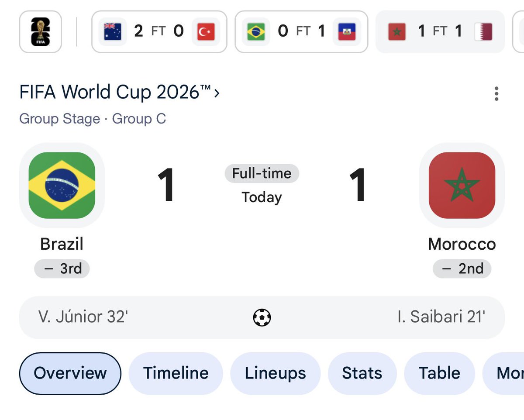Select the Overview tab

point(70,373)
